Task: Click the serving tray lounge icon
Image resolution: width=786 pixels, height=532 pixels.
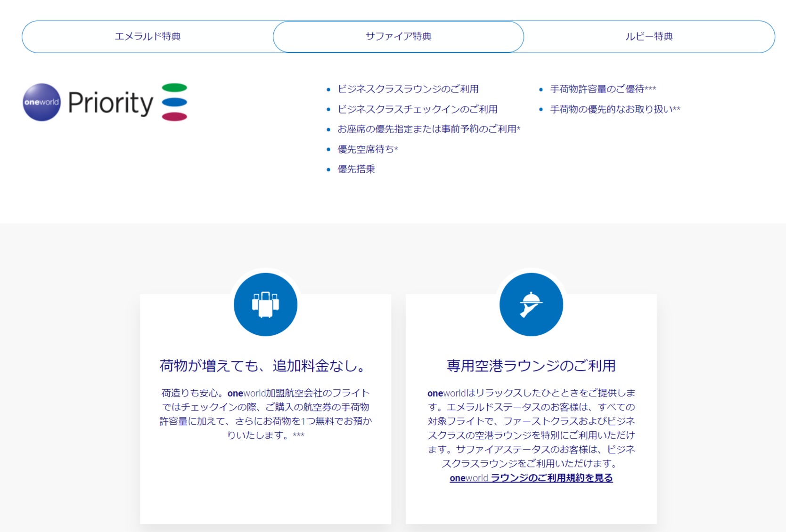Action: [531, 305]
